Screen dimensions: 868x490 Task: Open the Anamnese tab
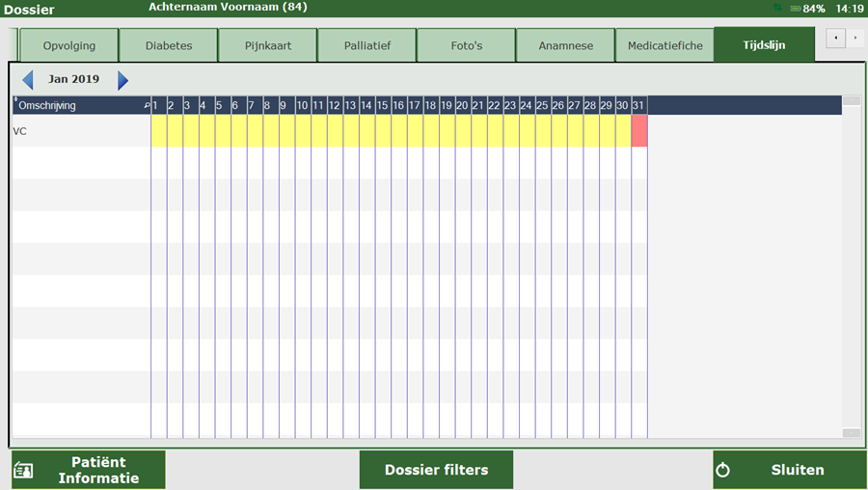[x=565, y=45]
